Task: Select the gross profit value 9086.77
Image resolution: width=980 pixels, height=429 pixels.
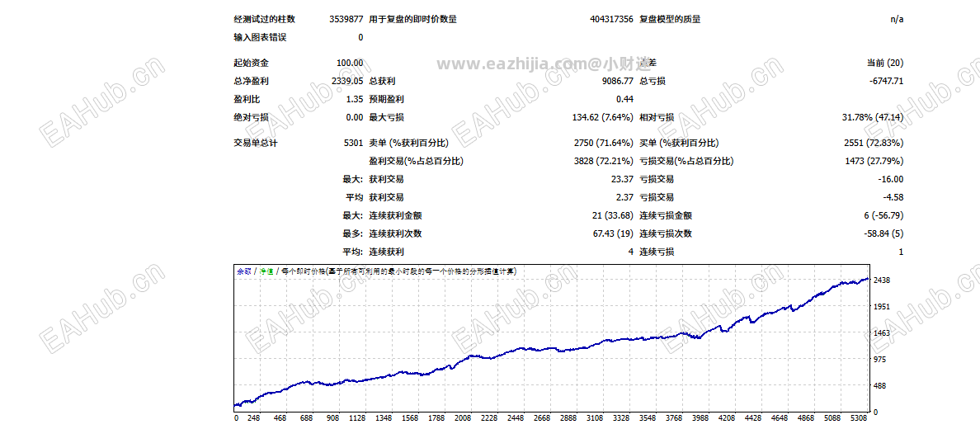Action: (x=618, y=82)
